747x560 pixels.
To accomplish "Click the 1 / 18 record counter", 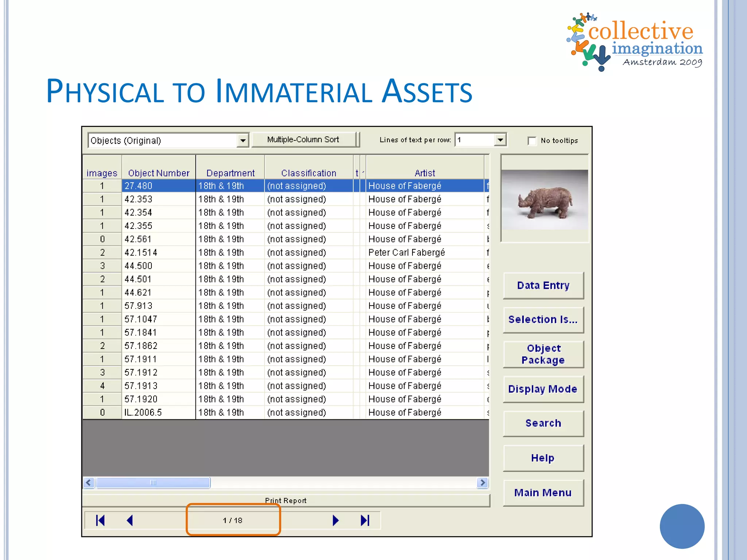I will click(233, 520).
